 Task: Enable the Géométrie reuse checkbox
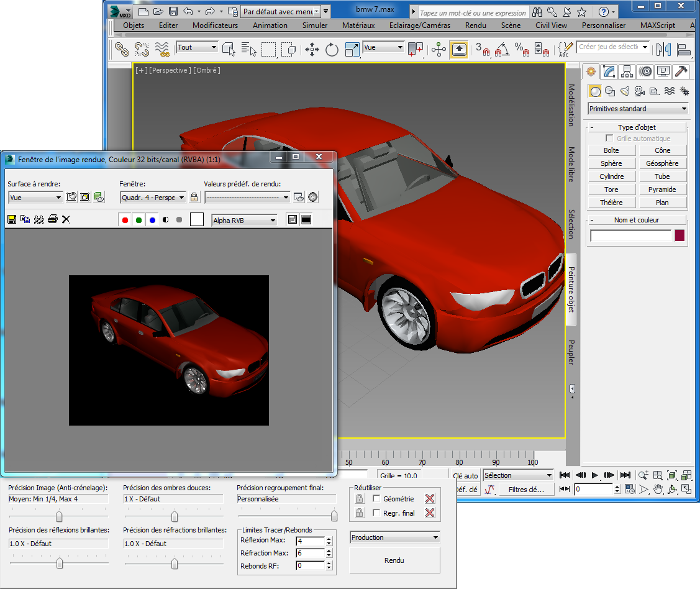[376, 499]
